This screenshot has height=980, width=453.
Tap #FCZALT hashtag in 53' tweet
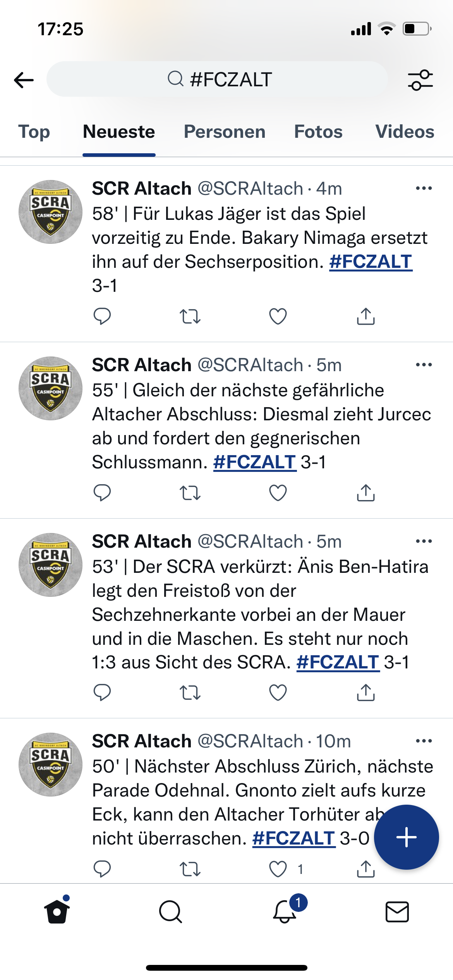pos(338,662)
